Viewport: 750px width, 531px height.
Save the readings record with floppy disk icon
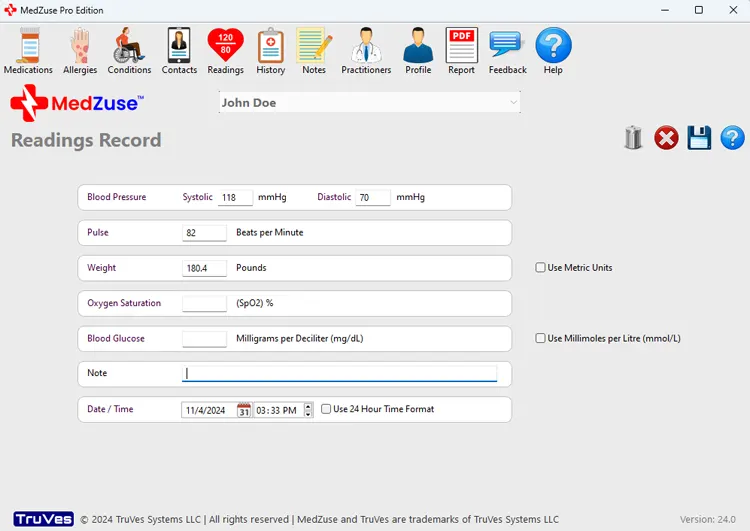(x=699, y=138)
